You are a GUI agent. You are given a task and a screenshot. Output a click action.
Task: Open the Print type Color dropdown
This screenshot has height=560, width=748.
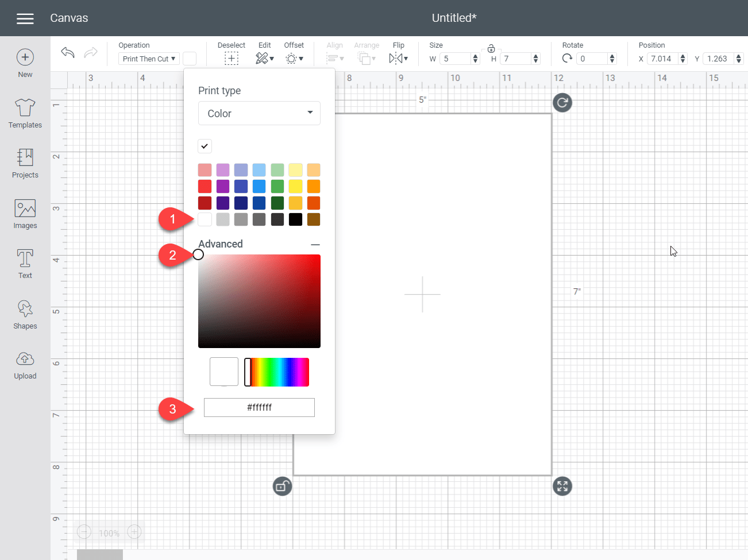pos(259,113)
